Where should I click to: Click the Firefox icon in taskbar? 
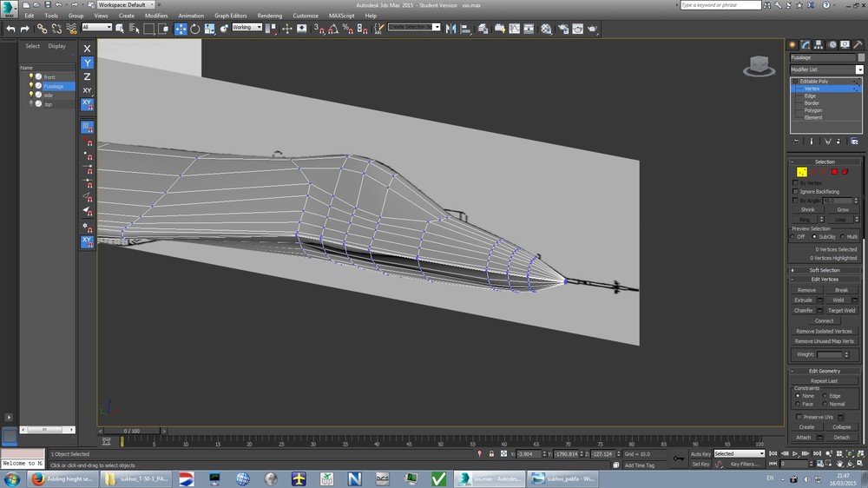(37, 478)
